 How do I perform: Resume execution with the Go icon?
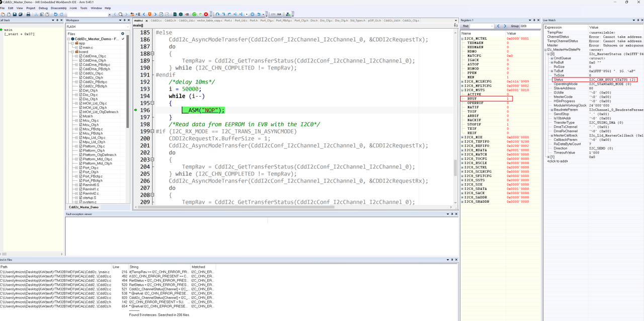coord(247,14)
